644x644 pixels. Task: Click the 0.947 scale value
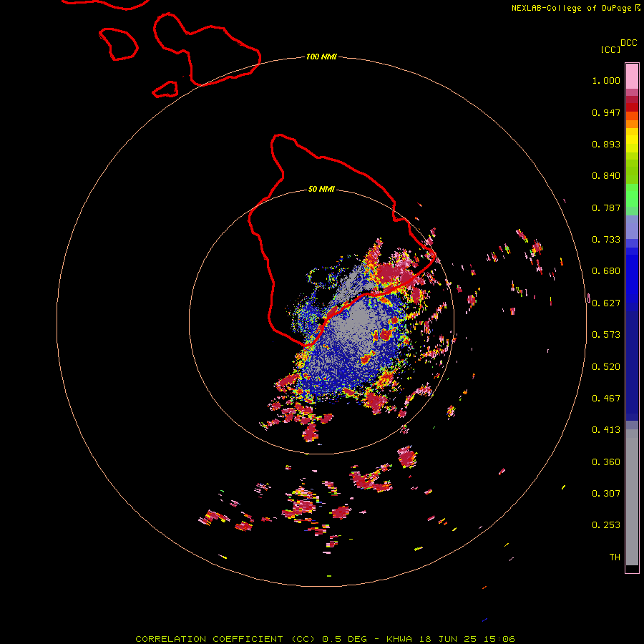pos(606,112)
